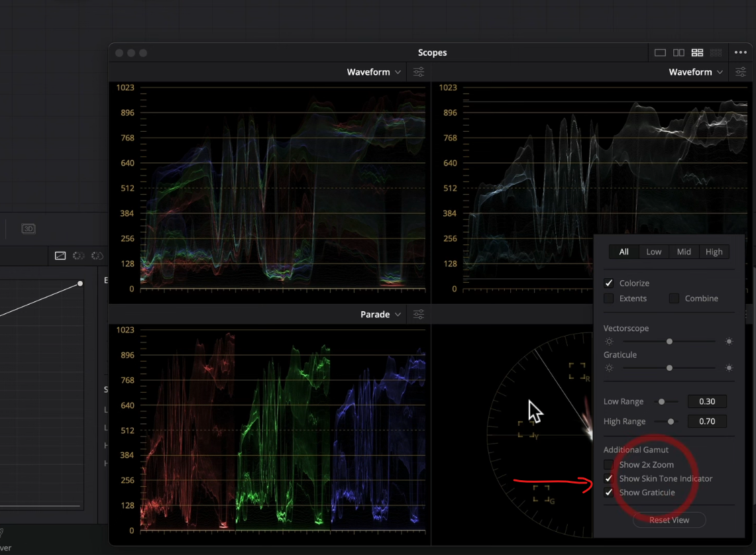Enable Show 2x Zoom checkbox
Screen dimensions: 756x555
608,465
